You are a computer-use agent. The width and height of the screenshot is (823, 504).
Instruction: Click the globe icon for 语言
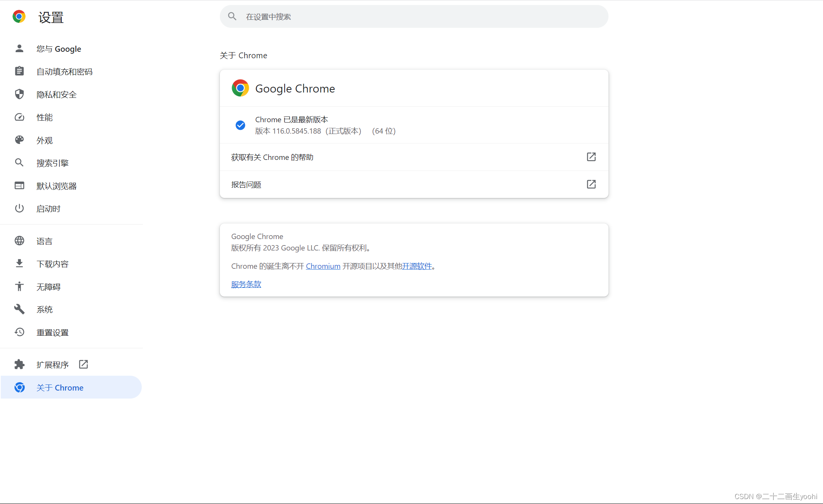pos(19,241)
